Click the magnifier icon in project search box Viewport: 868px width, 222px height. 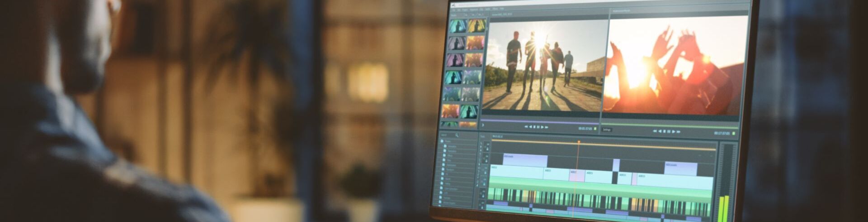click(x=457, y=135)
